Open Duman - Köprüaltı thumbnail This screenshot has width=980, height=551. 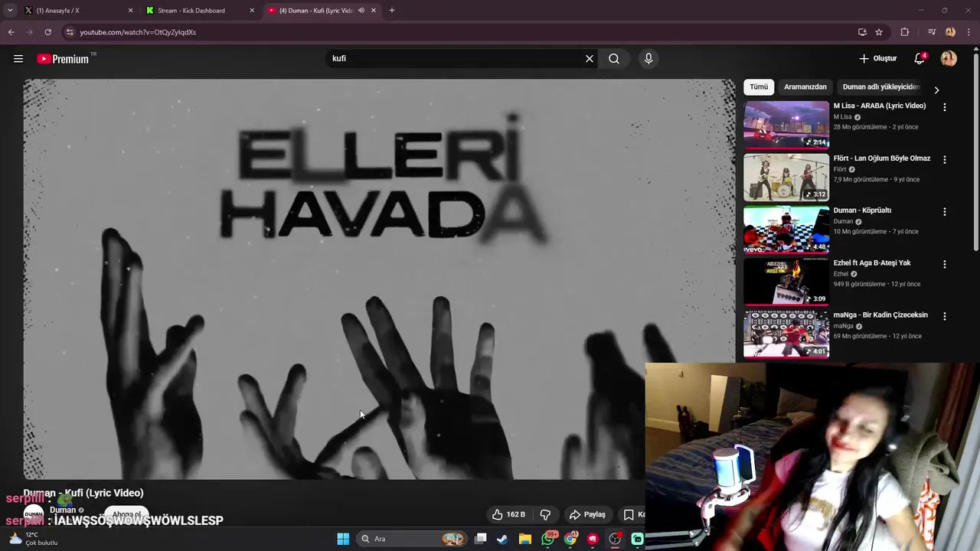(786, 229)
